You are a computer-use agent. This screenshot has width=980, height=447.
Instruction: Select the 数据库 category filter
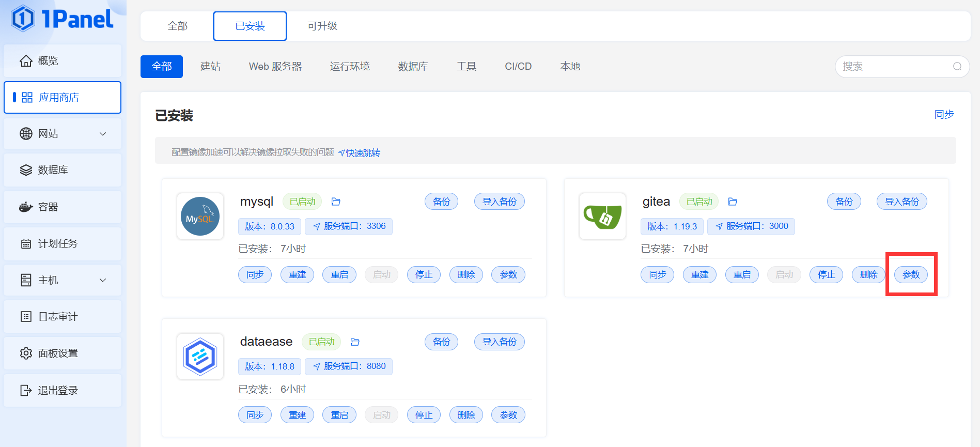(413, 67)
